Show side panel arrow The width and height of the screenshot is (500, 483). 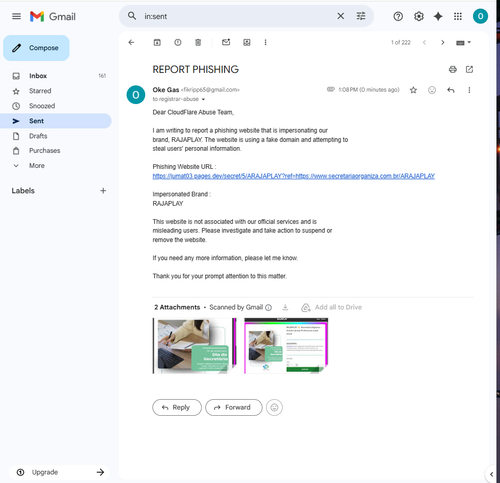(491, 474)
